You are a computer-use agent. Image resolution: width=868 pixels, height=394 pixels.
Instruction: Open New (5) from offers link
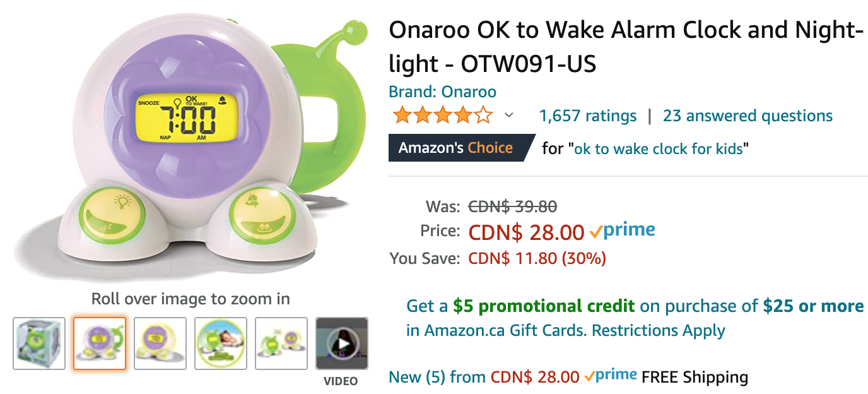[484, 378]
